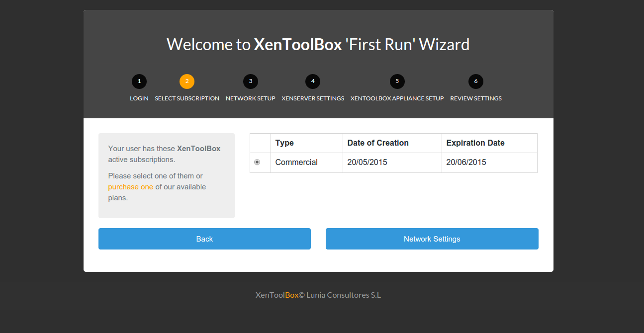The image size is (644, 333).
Task: Open the XenToolBox Appliance Setup label
Action: pos(397,98)
